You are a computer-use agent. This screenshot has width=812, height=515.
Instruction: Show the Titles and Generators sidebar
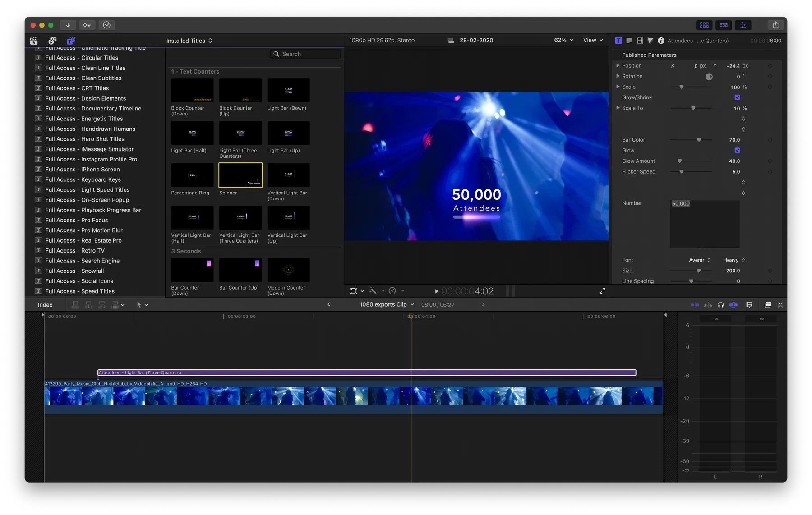pos(71,41)
